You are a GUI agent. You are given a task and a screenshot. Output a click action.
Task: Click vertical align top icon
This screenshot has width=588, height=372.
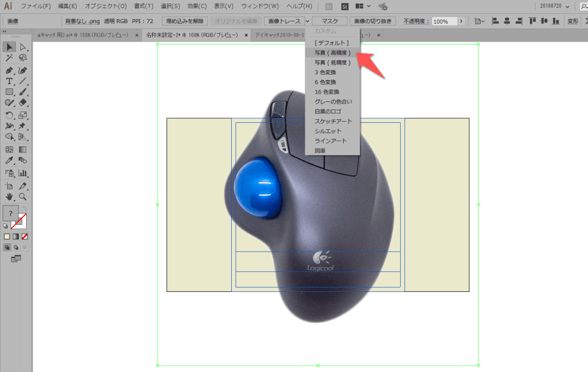(532, 21)
